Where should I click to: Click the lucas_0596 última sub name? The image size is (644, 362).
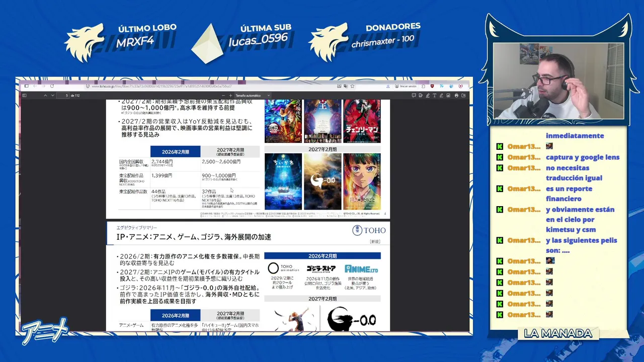pyautogui.click(x=258, y=39)
